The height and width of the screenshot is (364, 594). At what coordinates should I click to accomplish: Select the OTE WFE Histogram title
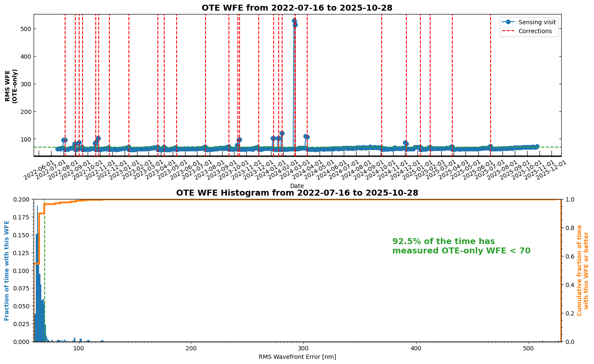point(297,192)
